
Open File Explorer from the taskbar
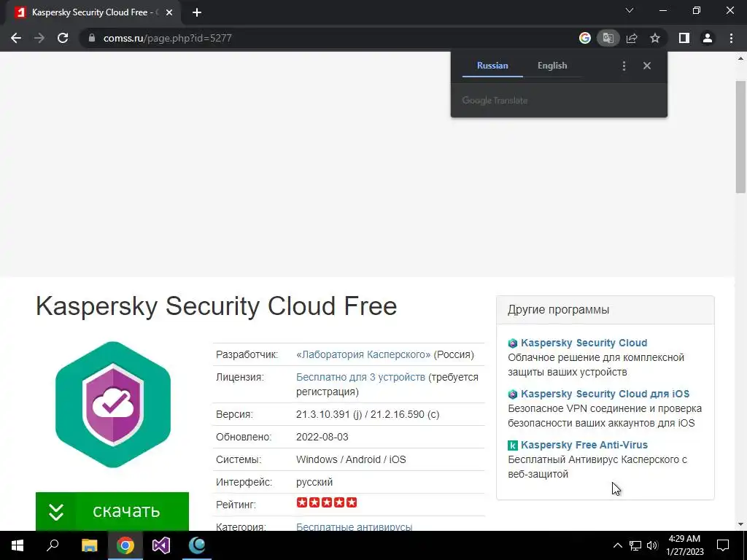pos(89,545)
